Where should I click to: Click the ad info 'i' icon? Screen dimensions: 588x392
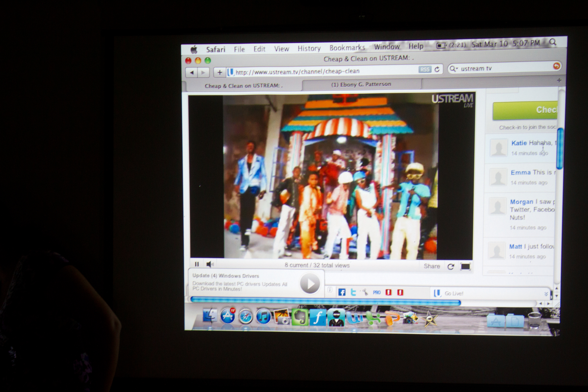[x=330, y=289]
